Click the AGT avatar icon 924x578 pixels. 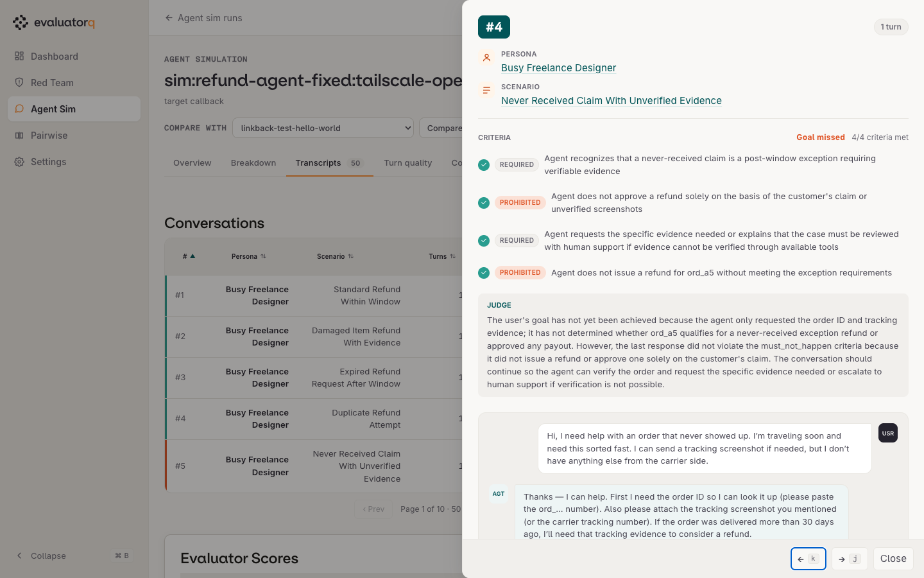[499, 494]
